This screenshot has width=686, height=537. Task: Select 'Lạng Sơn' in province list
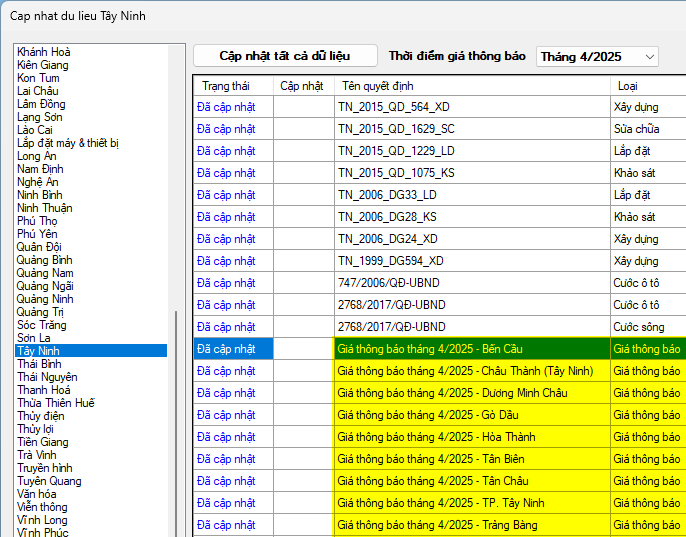[x=91, y=117]
